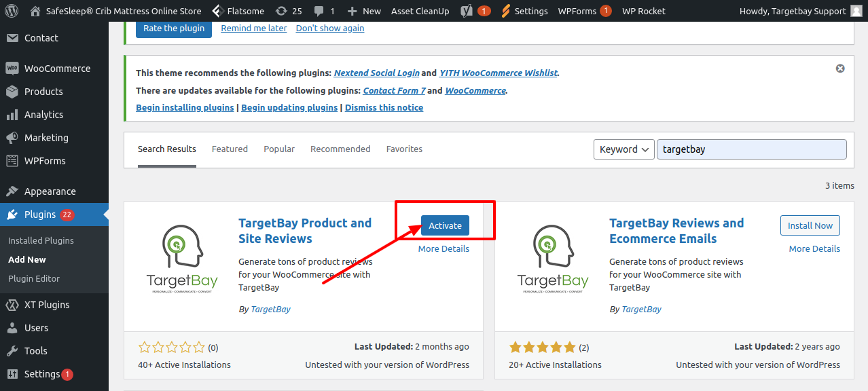Switch to the Favorites tab
Screen dimensions: 868x391
coord(404,149)
